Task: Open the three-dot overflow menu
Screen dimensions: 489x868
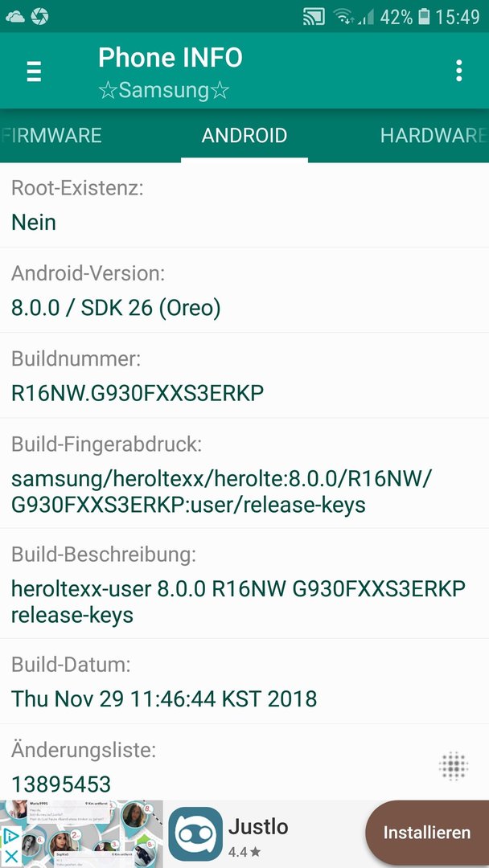Action: coord(458,71)
